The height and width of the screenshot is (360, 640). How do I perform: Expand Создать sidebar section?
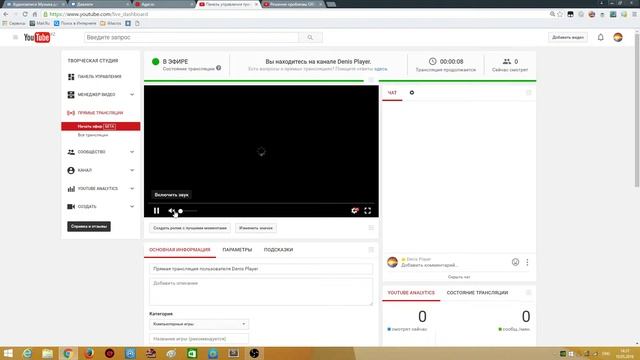click(132, 207)
